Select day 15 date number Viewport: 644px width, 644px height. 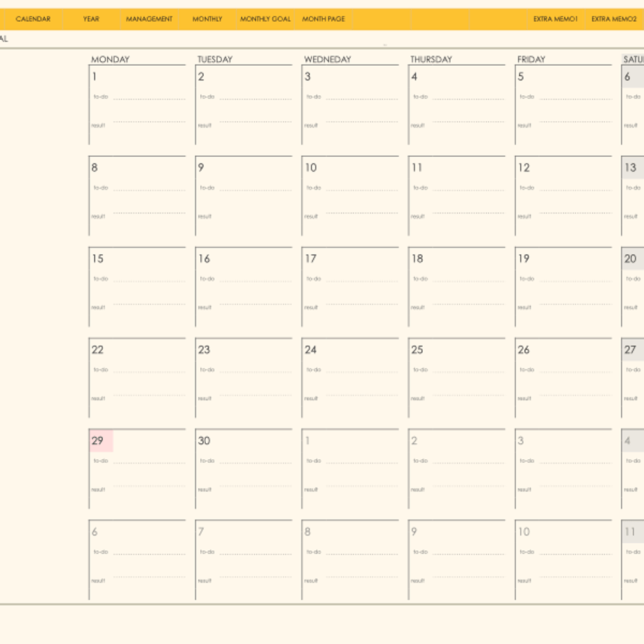coord(97,259)
